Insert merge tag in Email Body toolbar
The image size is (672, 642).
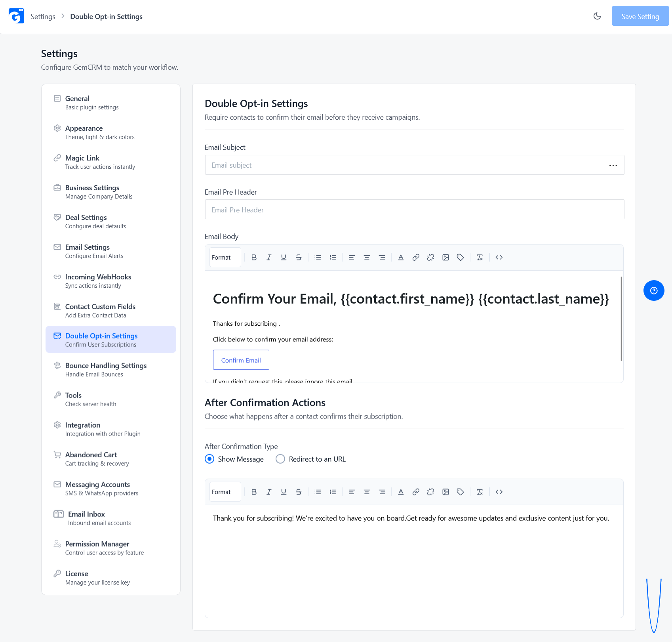click(x=460, y=258)
